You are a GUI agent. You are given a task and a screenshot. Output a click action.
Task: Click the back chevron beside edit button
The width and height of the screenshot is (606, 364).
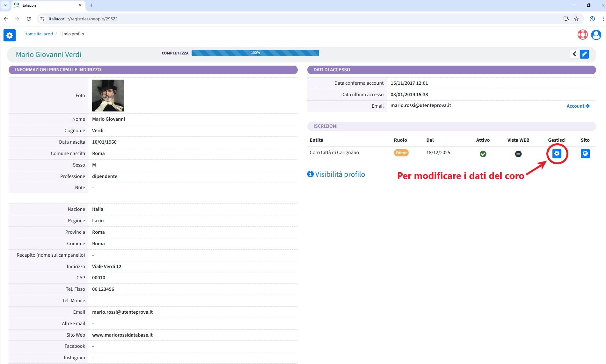pos(574,54)
